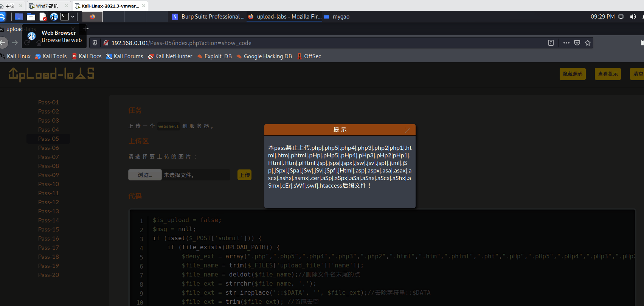
Task: Save page to Pocket icon
Action: (x=577, y=43)
